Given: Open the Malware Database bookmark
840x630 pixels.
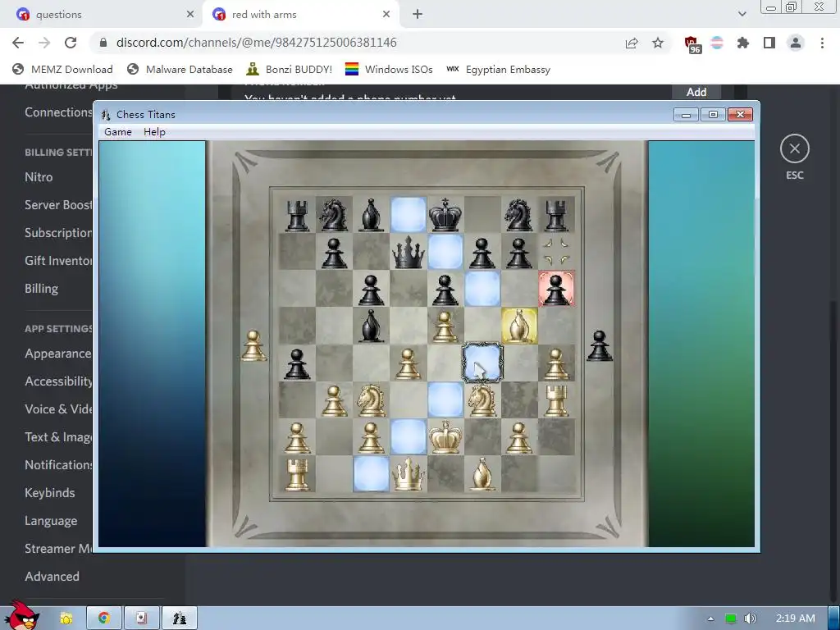Looking at the screenshot, I should 180,69.
